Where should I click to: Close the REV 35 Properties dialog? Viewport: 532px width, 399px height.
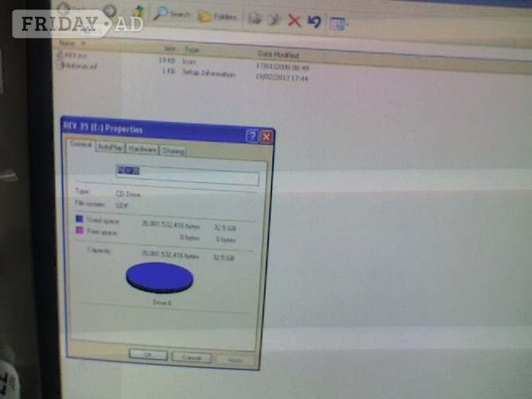267,137
